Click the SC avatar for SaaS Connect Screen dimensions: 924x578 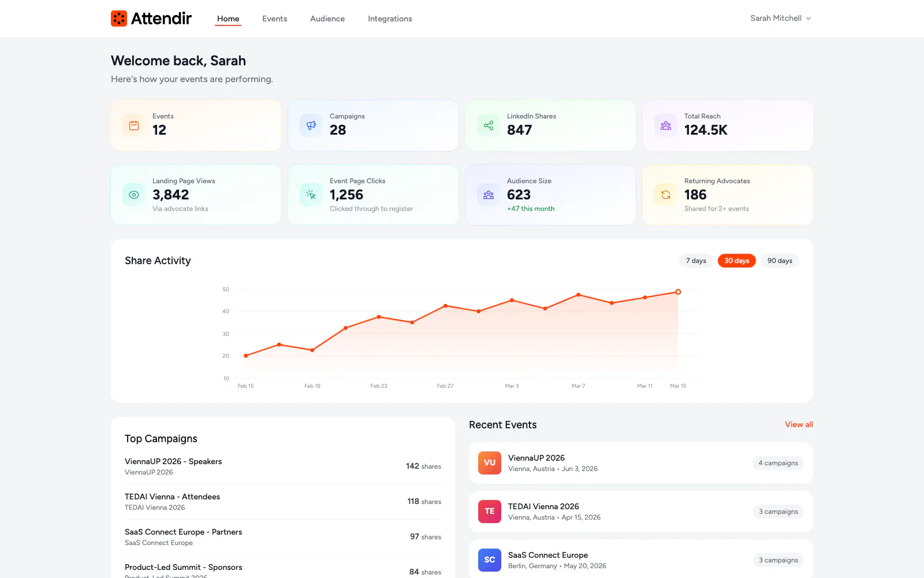click(490, 560)
